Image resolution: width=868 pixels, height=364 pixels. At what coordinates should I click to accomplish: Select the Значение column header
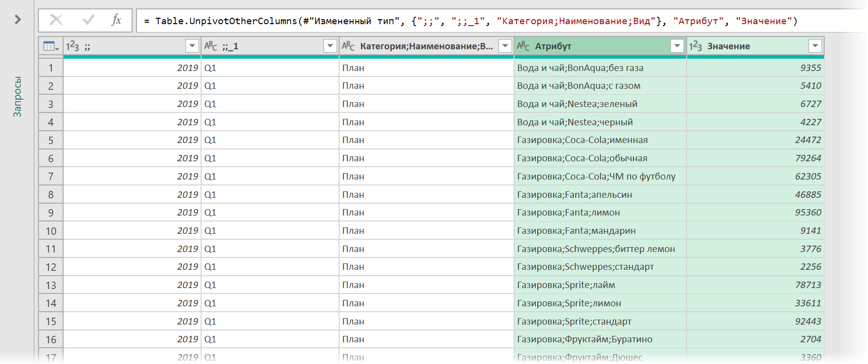[755, 46]
